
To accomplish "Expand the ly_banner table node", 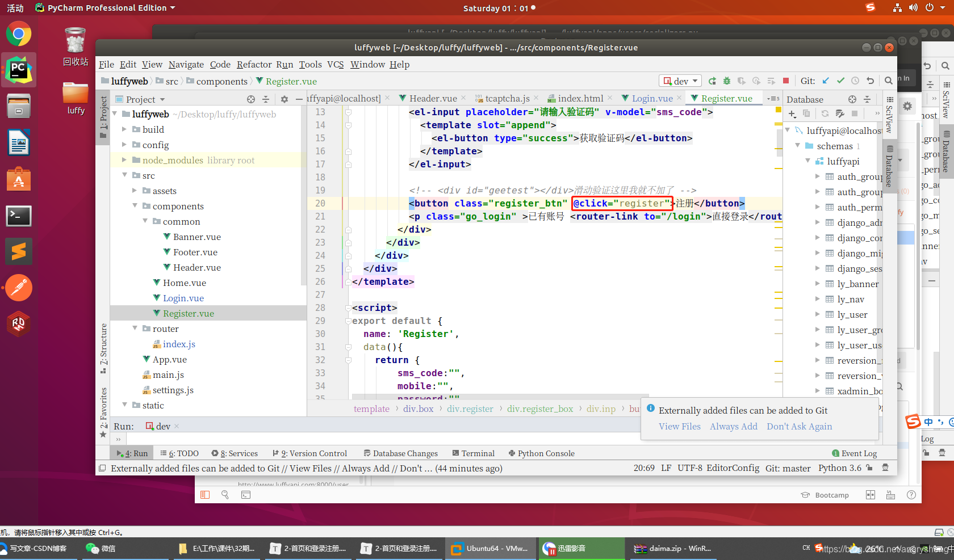I will pos(817,284).
